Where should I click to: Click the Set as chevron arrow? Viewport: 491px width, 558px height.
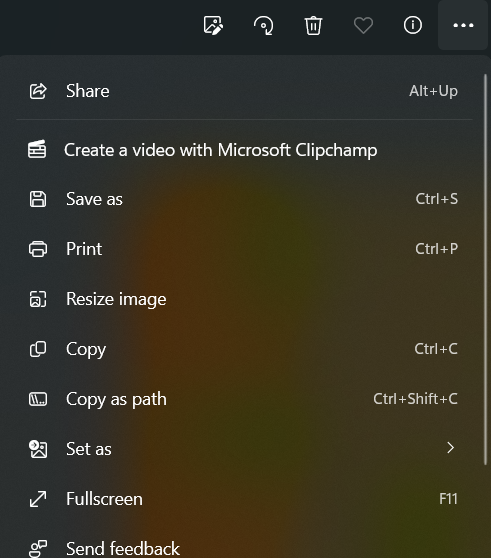(x=450, y=448)
